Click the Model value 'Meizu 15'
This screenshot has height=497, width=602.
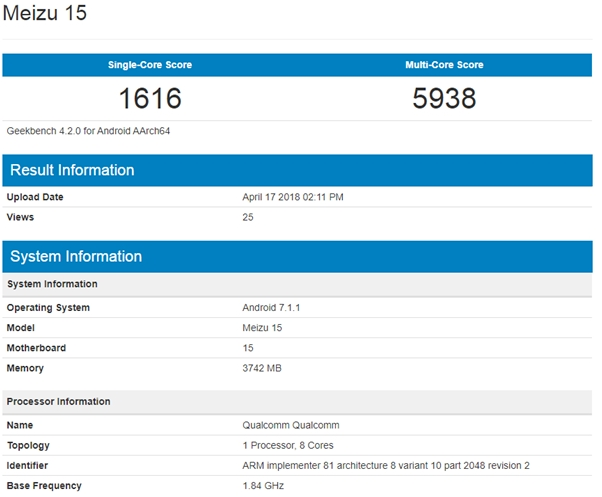pos(262,328)
